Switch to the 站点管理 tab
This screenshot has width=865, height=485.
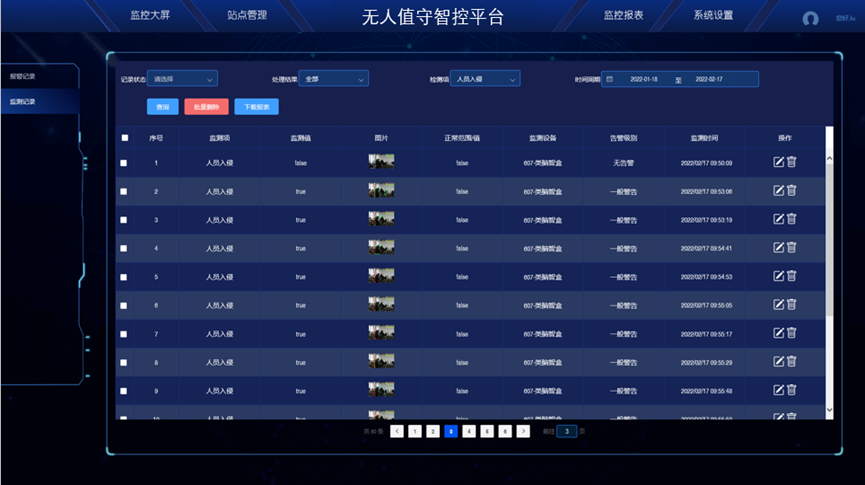(x=247, y=16)
